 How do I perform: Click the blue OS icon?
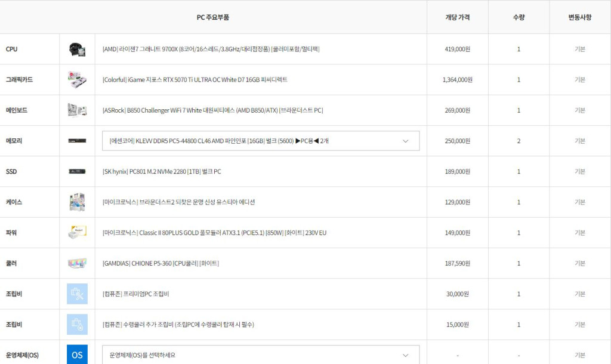77,354
